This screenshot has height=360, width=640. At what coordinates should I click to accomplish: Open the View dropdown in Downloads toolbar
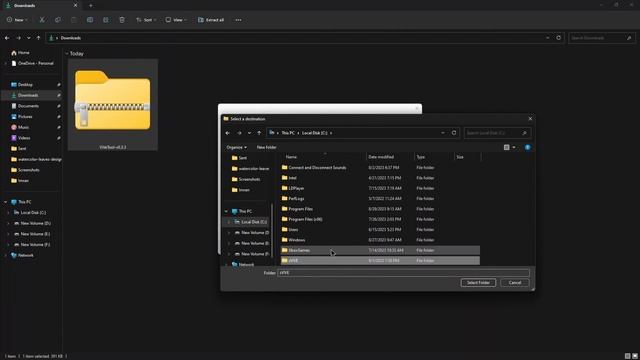176,20
